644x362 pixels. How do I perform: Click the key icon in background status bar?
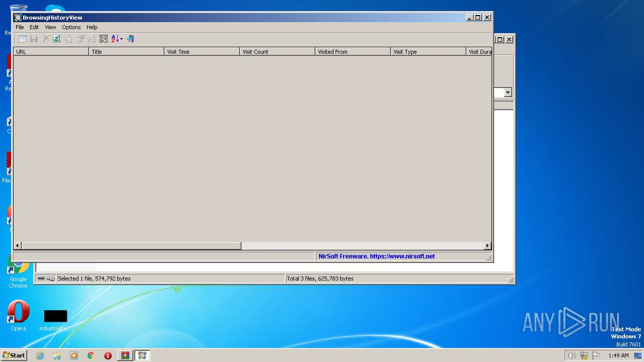pyautogui.click(x=51, y=278)
